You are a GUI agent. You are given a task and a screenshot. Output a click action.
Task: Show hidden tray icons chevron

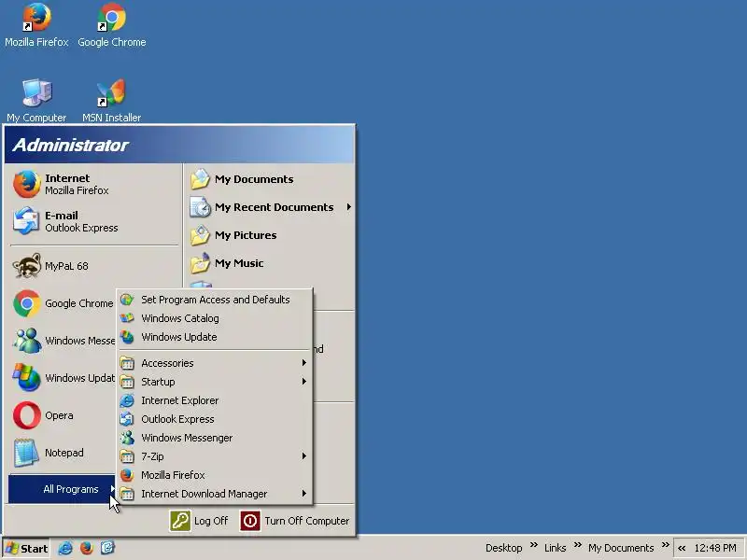pos(682,548)
